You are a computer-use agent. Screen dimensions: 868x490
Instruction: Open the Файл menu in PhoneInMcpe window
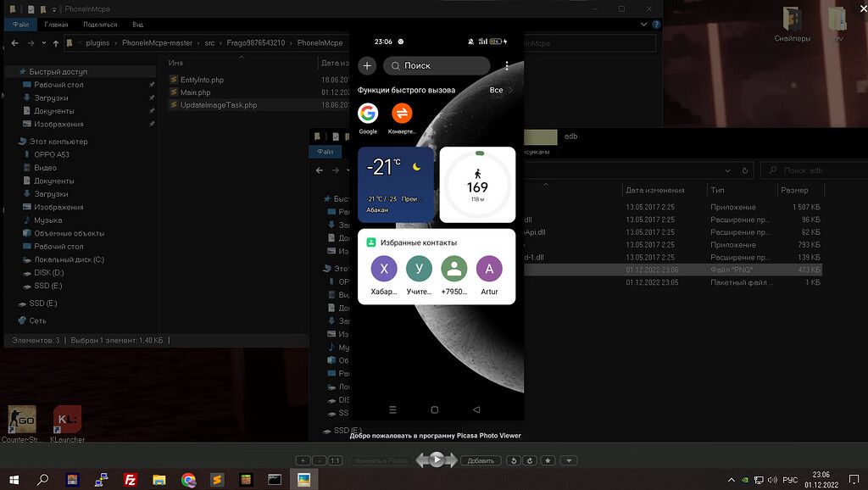click(x=20, y=25)
